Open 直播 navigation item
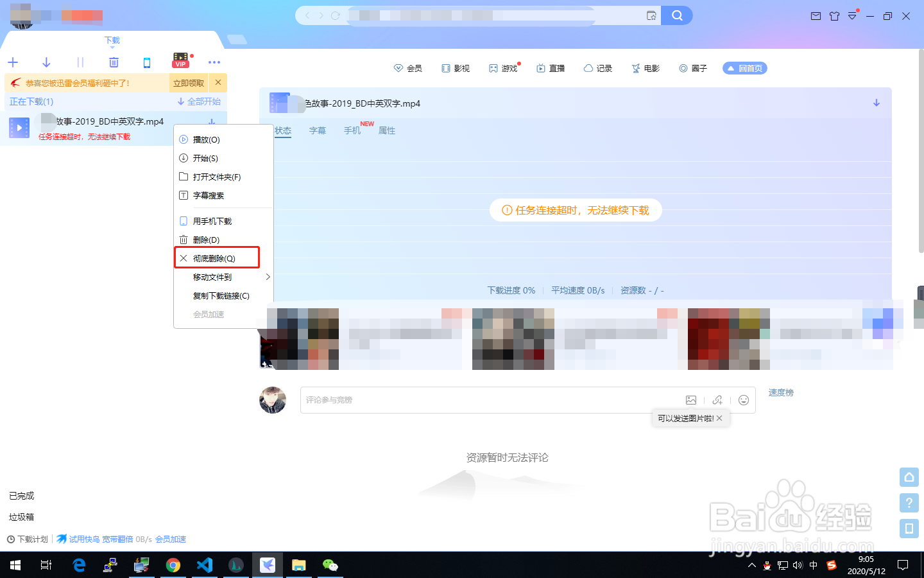924x578 pixels. [x=551, y=68]
